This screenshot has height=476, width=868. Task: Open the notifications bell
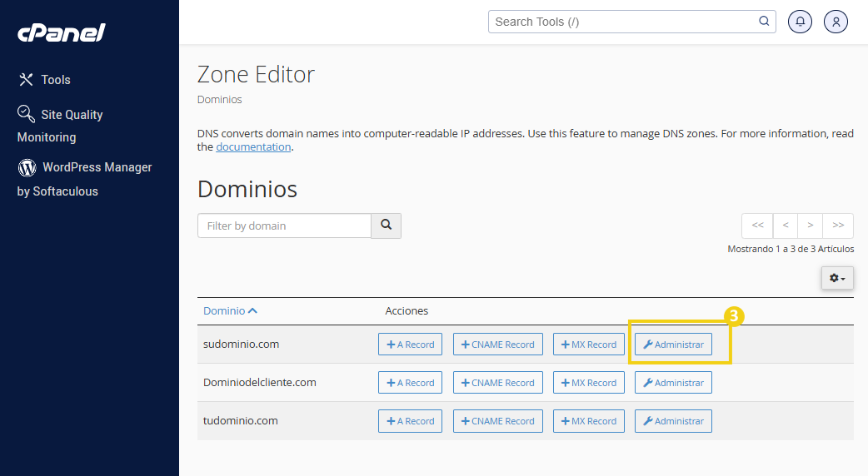(800, 22)
